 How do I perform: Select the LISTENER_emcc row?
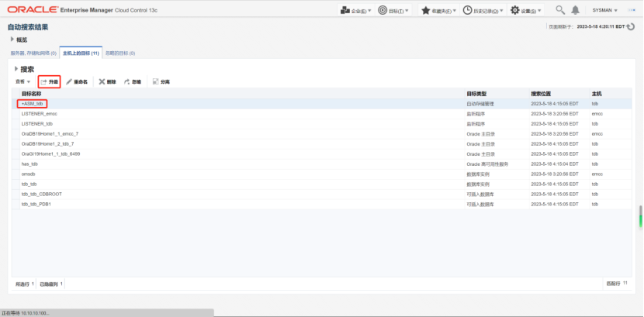(x=321, y=114)
